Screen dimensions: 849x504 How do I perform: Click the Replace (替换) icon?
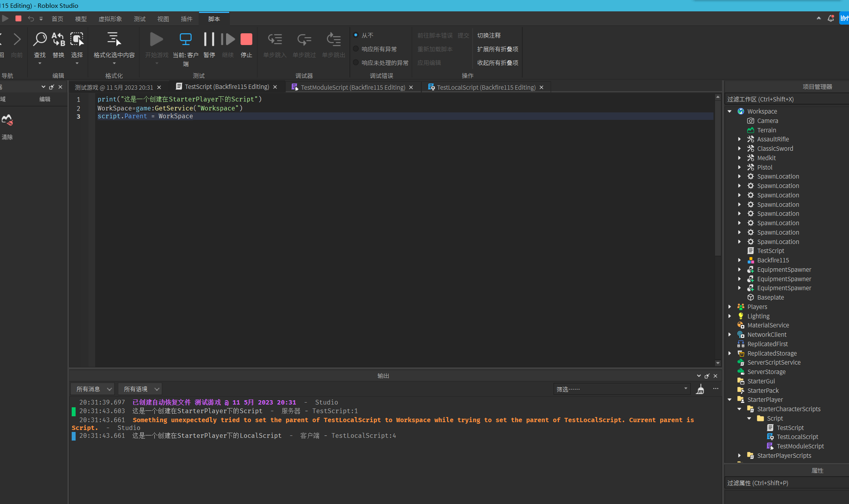(58, 40)
